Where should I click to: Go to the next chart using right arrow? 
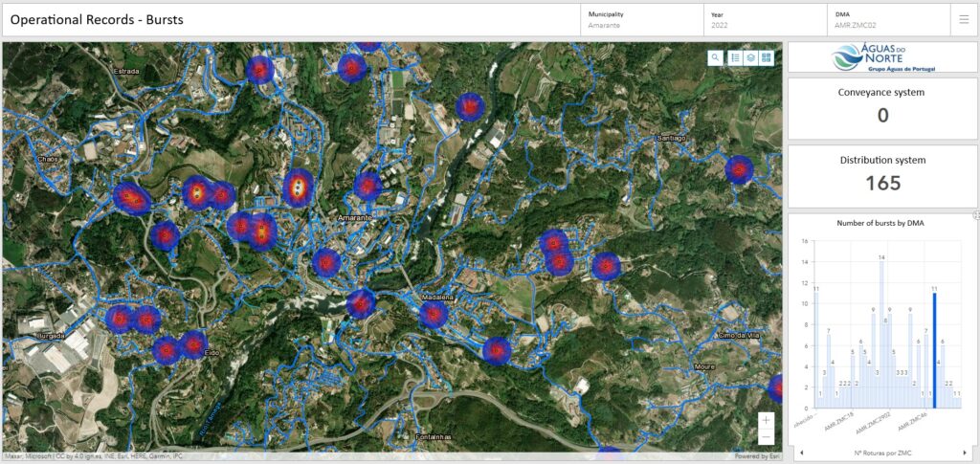point(965,453)
